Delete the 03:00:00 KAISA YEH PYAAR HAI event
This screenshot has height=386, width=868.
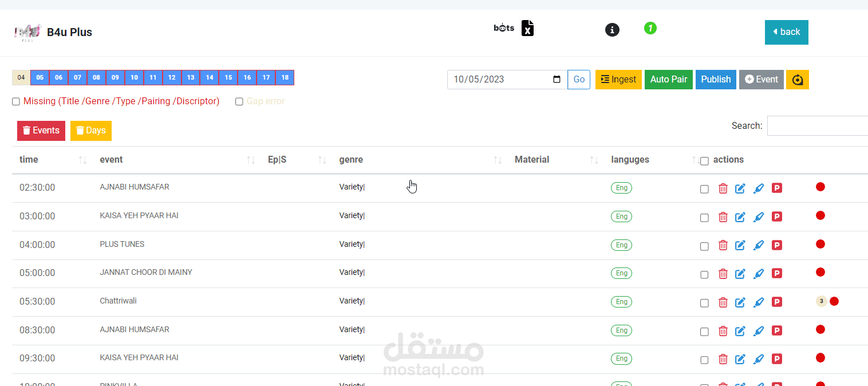coord(723,216)
